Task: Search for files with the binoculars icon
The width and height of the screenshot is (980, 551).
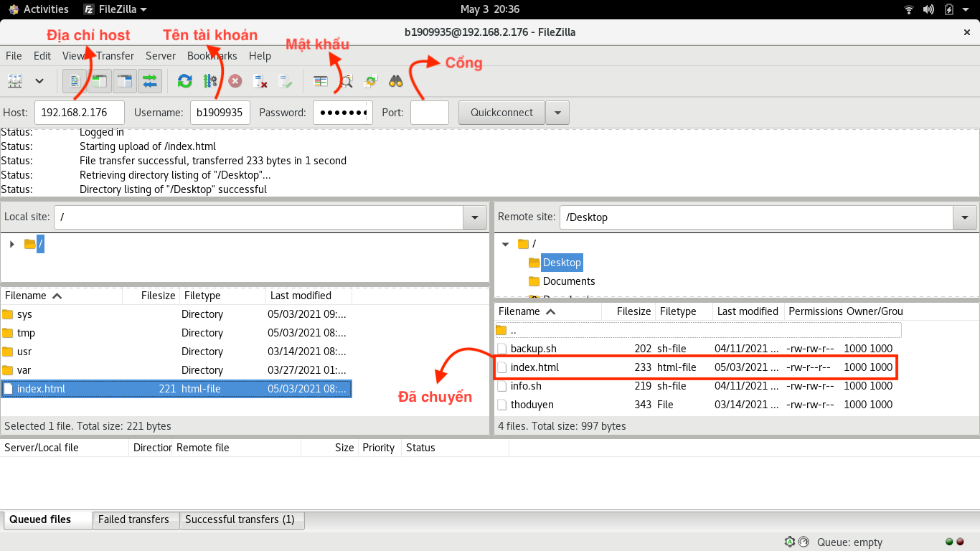Action: [x=396, y=81]
